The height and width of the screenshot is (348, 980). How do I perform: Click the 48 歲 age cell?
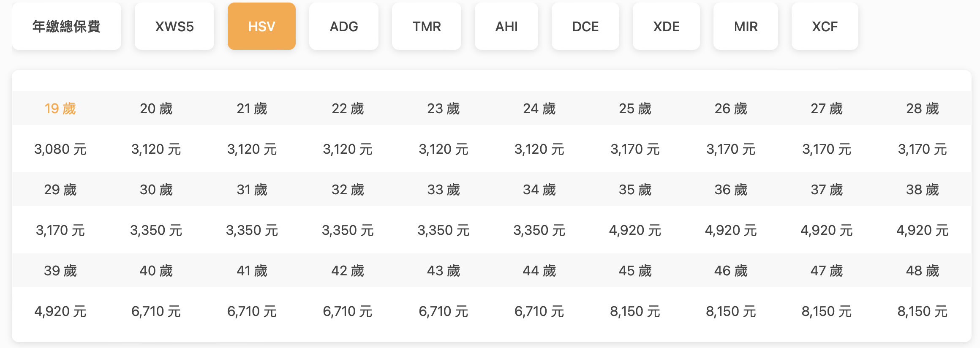tap(922, 271)
